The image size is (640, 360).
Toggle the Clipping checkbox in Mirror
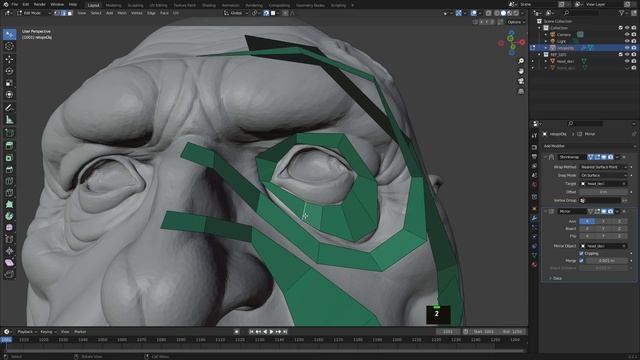[582, 253]
